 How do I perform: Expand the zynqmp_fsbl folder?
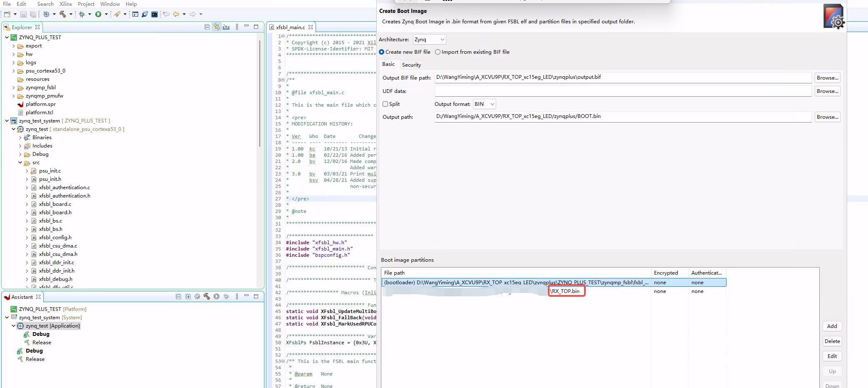point(13,88)
